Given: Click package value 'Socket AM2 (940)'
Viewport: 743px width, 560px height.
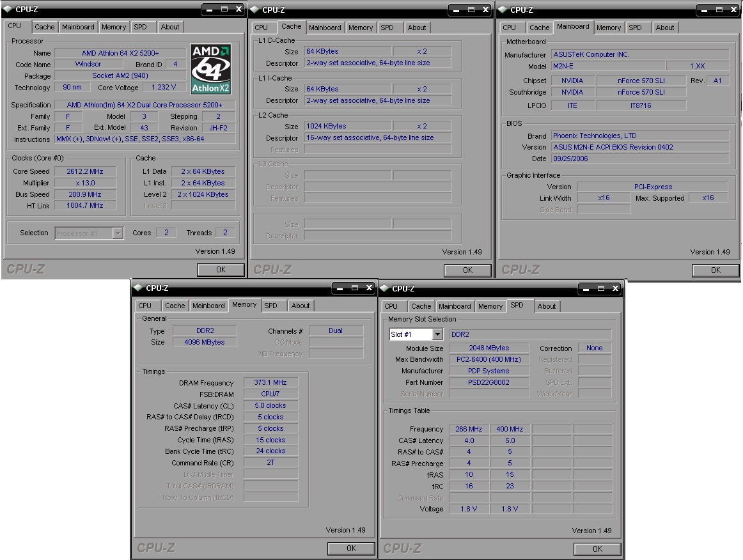Looking at the screenshot, I should coord(120,75).
